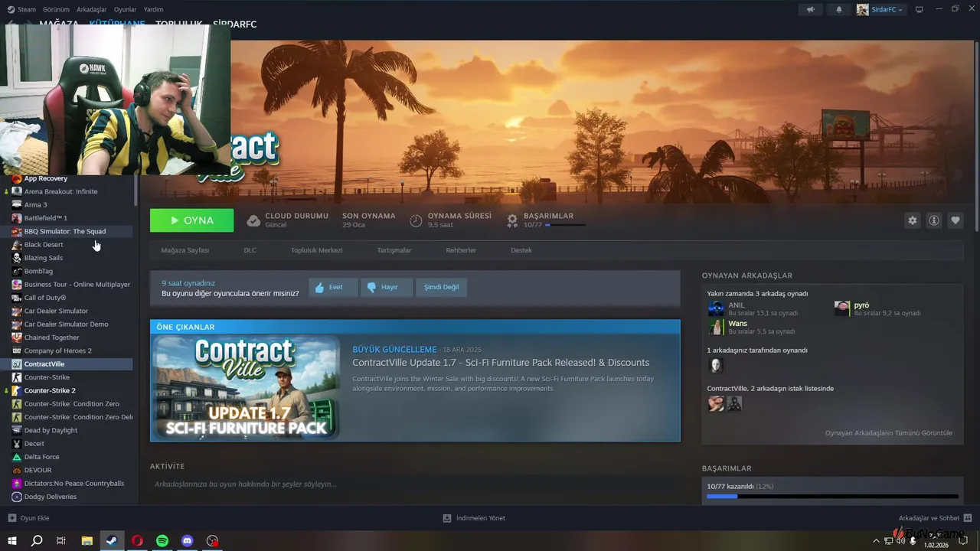
Task: Open Arkadaşlar ve Sohbet icon
Action: click(968, 518)
